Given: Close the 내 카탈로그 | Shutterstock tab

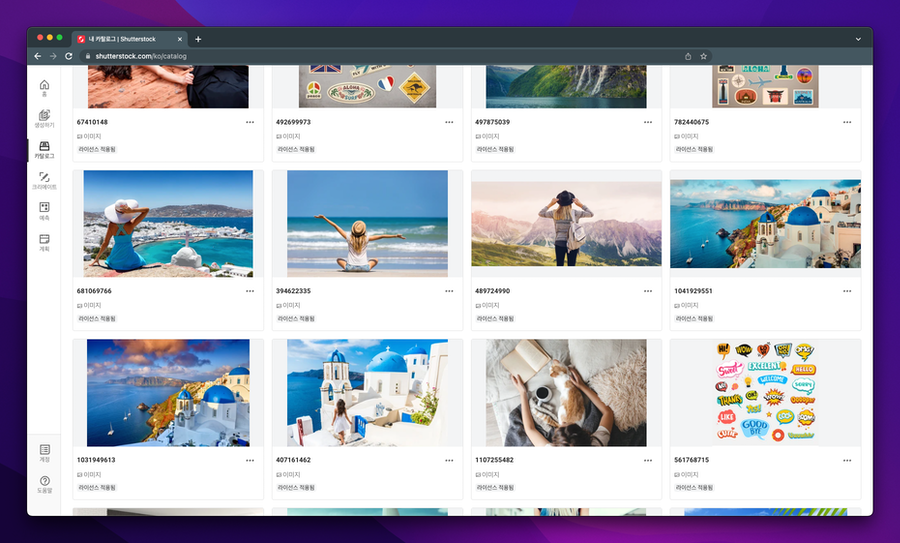Looking at the screenshot, I should point(180,39).
